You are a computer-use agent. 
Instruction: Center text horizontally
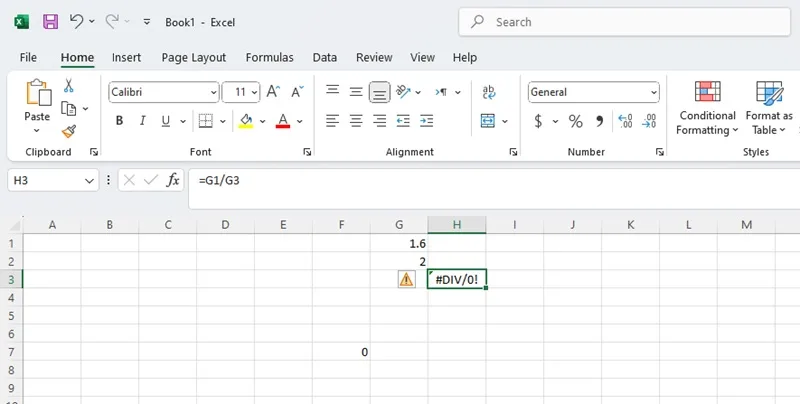click(356, 121)
